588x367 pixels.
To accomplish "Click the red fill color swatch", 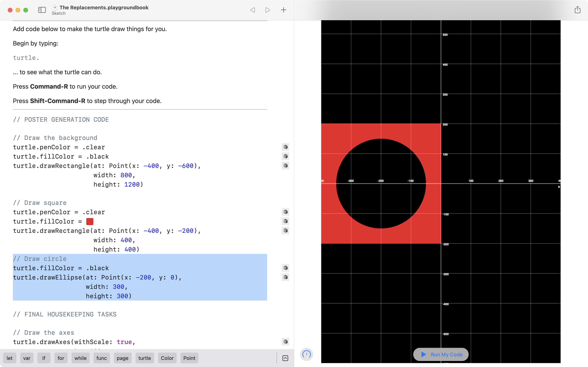I will point(90,221).
